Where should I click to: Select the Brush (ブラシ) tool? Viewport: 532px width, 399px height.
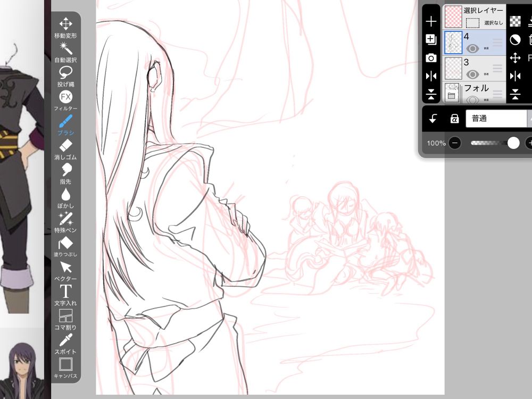(65, 125)
